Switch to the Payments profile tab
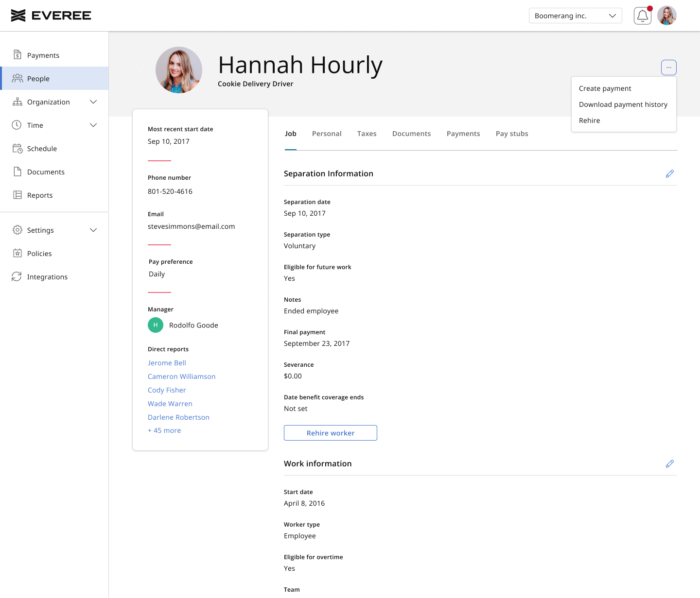 (463, 134)
